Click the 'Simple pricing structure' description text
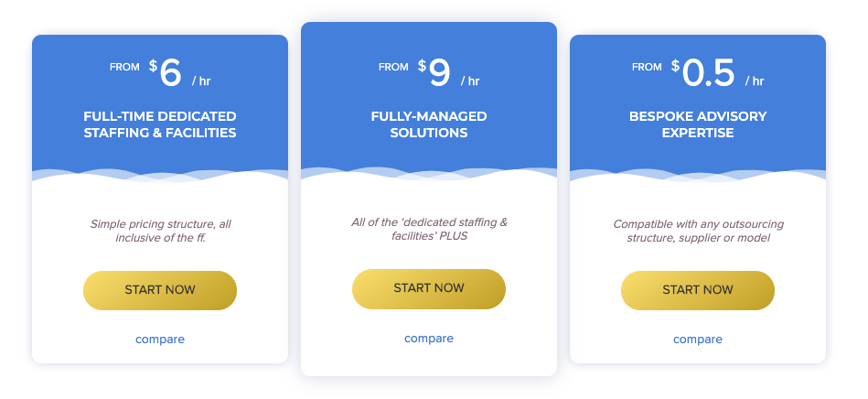The height and width of the screenshot is (399, 868). click(x=160, y=232)
